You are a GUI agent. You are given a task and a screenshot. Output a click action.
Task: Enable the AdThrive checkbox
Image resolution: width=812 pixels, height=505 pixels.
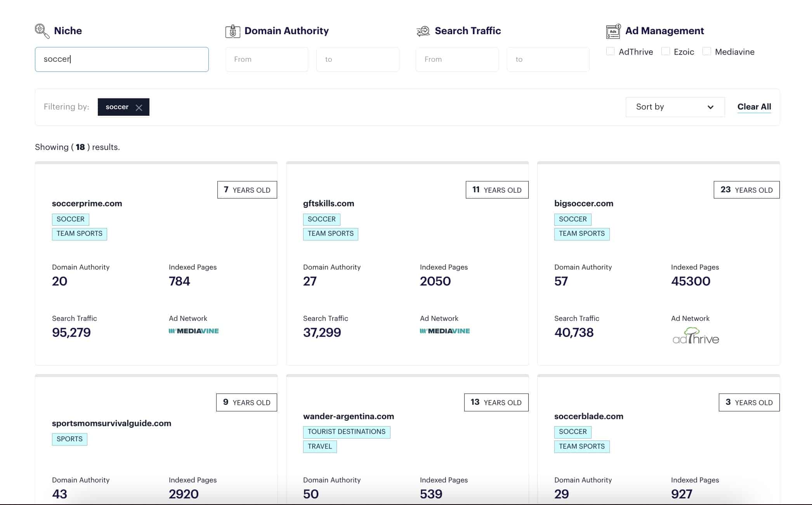click(x=610, y=51)
